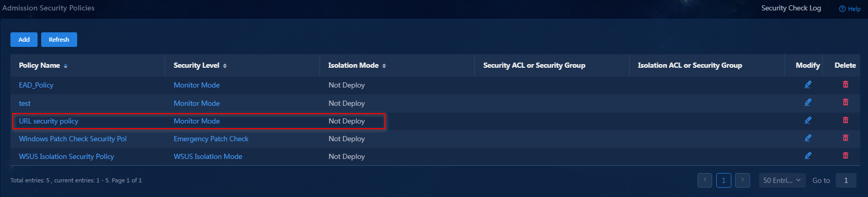Screen dimensions: 868x197
Task: Modify the URL security policy row
Action: 808,120
